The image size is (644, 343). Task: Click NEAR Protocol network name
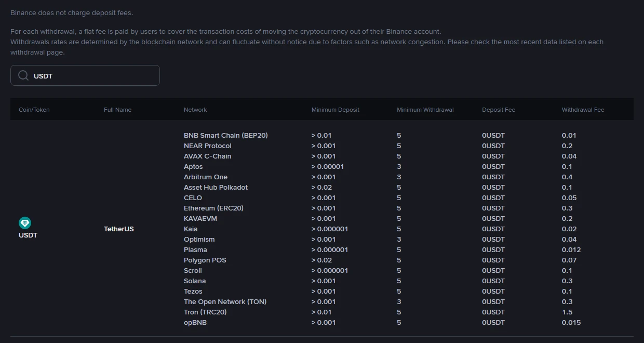(208, 146)
